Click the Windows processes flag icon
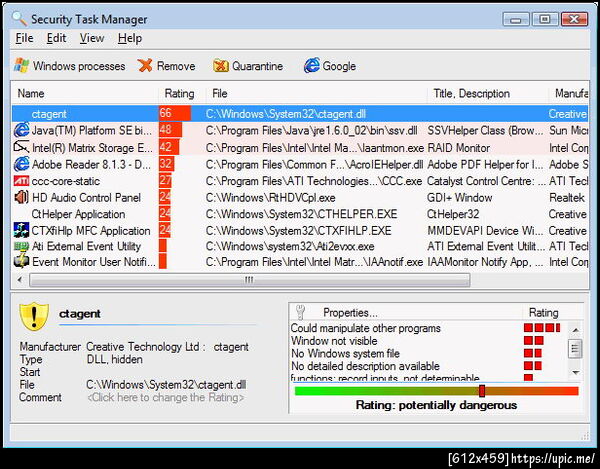Screen dimensions: 600x469 [x=21, y=65]
